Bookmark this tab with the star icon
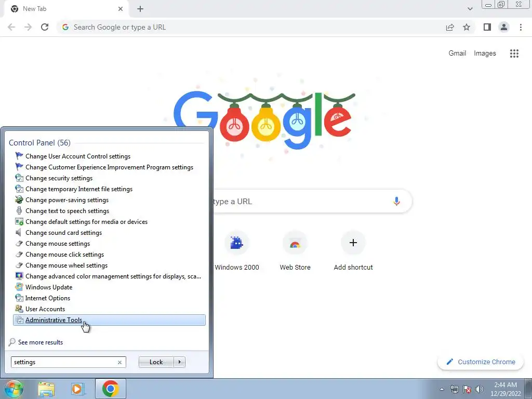This screenshot has height=399, width=532. [467, 27]
